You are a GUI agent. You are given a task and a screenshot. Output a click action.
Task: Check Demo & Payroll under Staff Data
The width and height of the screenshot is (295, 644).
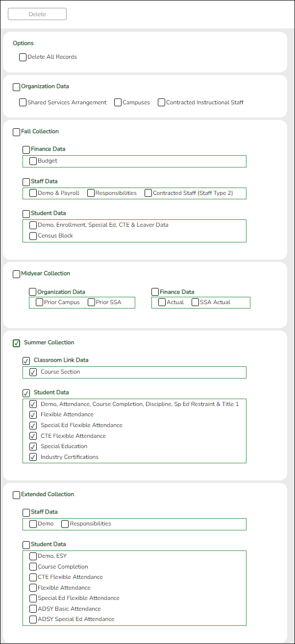33,193
